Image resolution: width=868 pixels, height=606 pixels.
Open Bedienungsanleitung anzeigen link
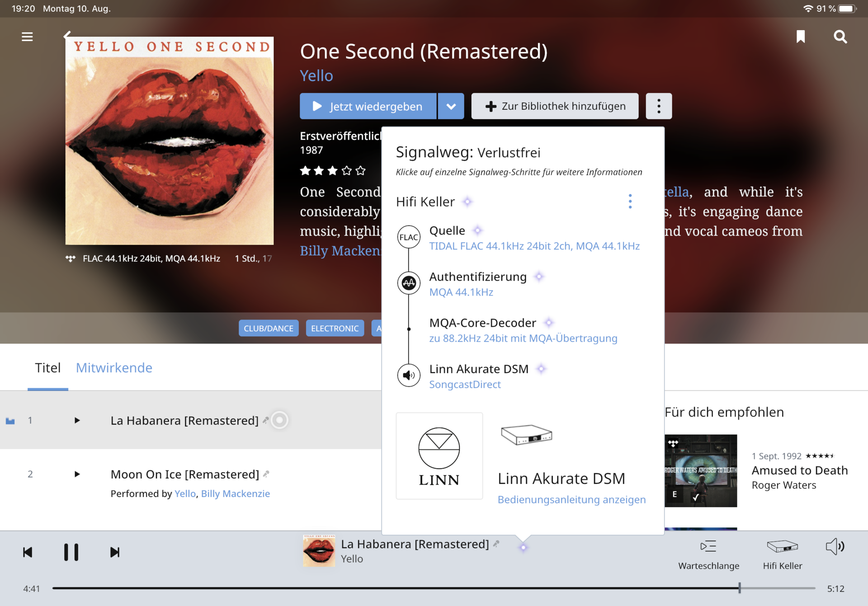571,500
